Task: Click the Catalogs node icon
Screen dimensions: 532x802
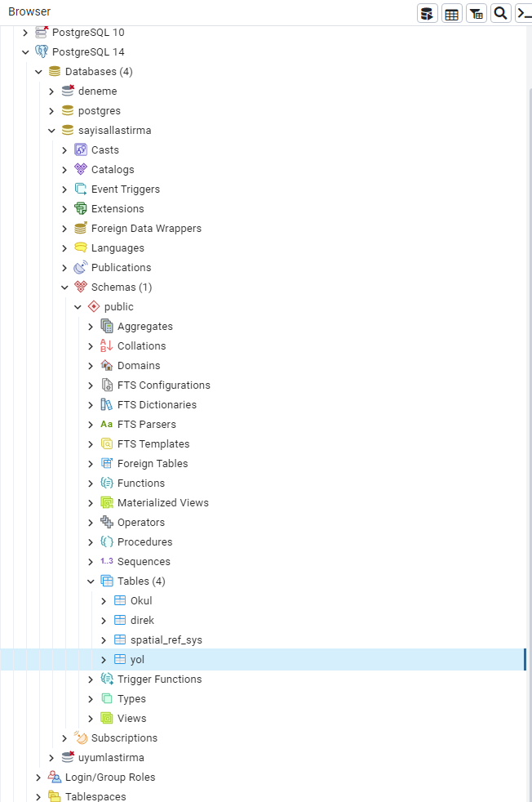Action: pos(81,169)
